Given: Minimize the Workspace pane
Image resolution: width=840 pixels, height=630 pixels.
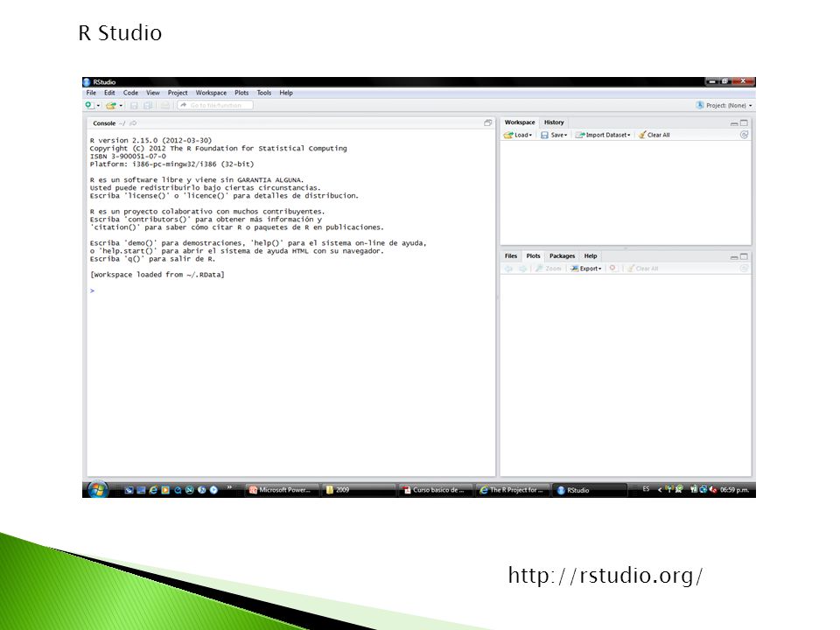Looking at the screenshot, I should click(734, 123).
